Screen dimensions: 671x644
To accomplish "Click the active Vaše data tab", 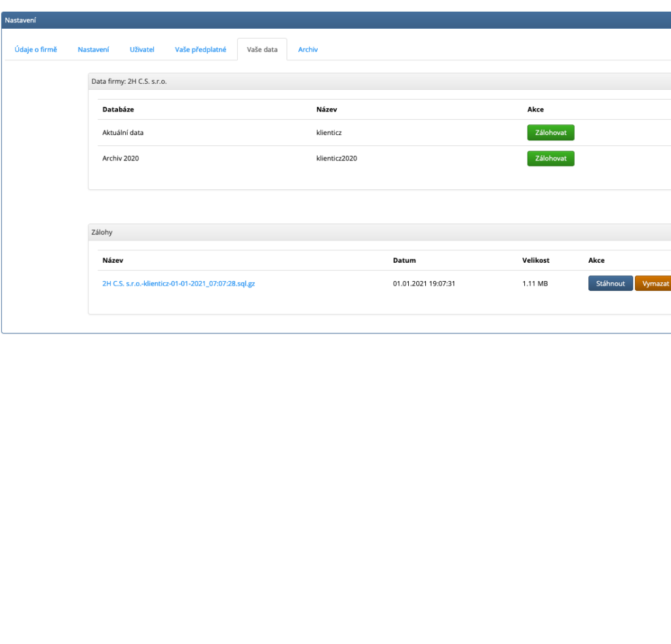I will pyautogui.click(x=262, y=50).
